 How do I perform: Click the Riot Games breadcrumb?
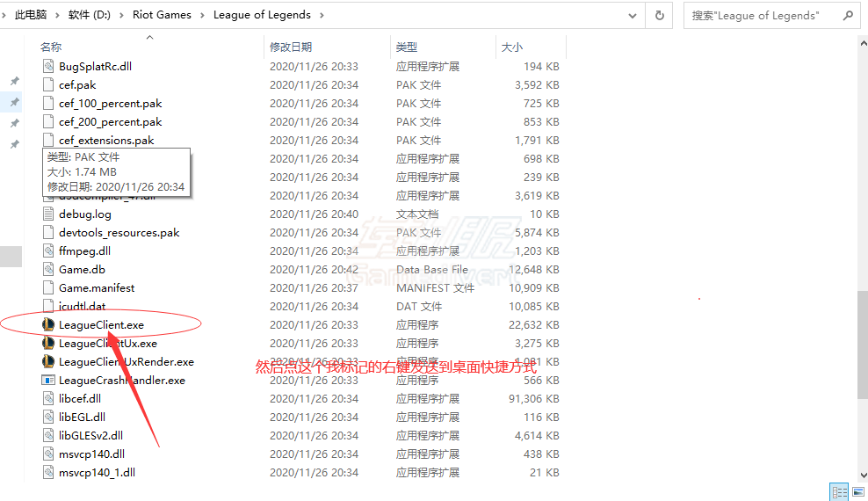click(162, 15)
